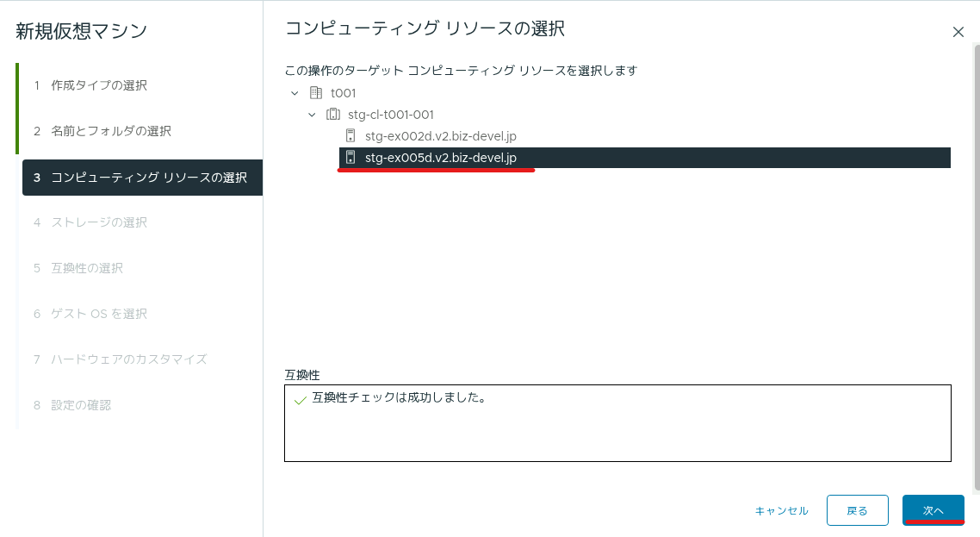
Task: Open step 4 ストレージの選択
Action: coord(90,222)
